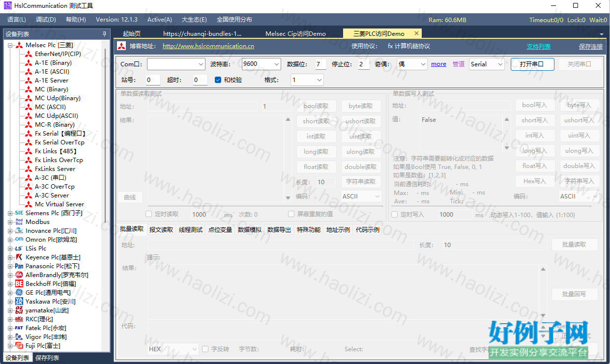610x364 pixels.
Task: Open the 语言(L) menu
Action: [x=17, y=20]
